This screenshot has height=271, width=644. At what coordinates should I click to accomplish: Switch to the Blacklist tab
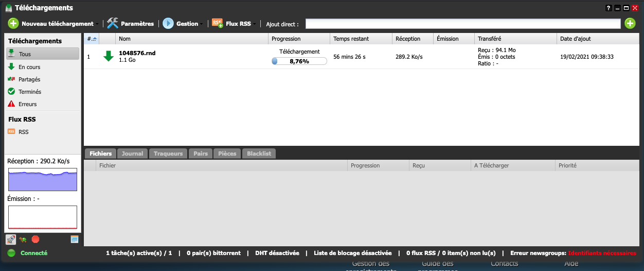click(259, 154)
